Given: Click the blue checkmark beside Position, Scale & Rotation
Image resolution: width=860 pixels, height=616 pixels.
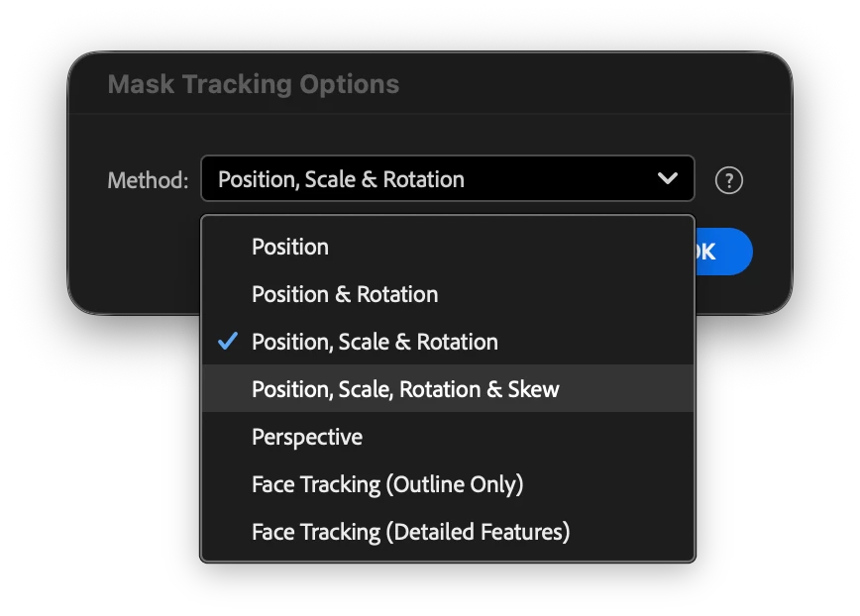Looking at the screenshot, I should click(x=228, y=342).
